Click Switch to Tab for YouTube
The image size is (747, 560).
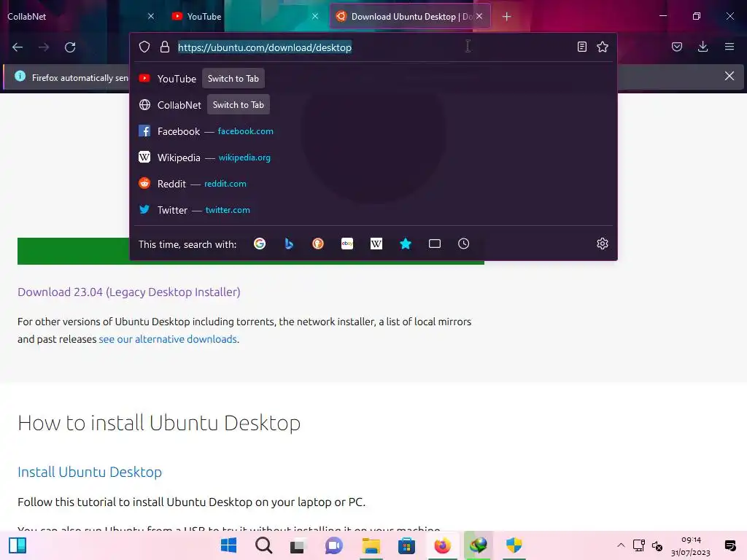pyautogui.click(x=233, y=79)
